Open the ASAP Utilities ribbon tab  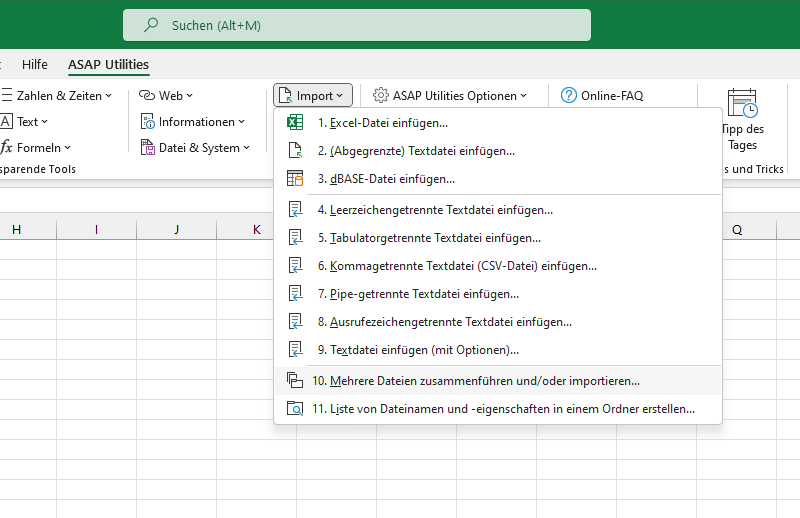108,64
